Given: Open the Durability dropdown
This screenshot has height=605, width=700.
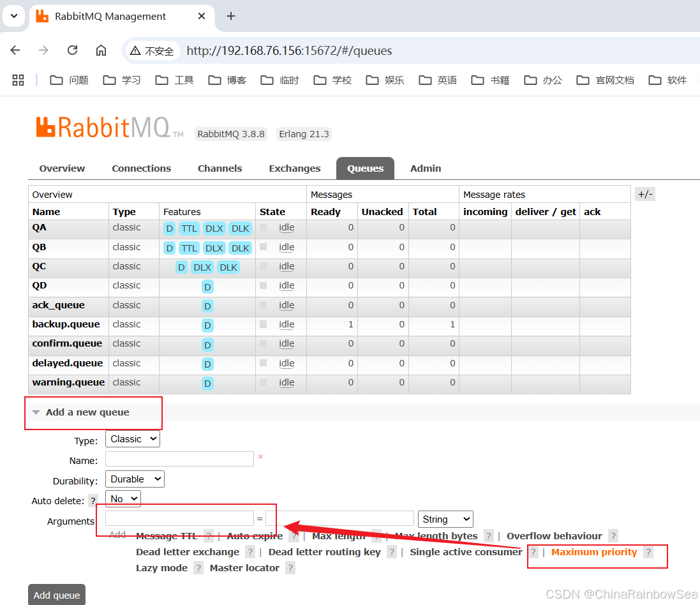Looking at the screenshot, I should click(134, 479).
